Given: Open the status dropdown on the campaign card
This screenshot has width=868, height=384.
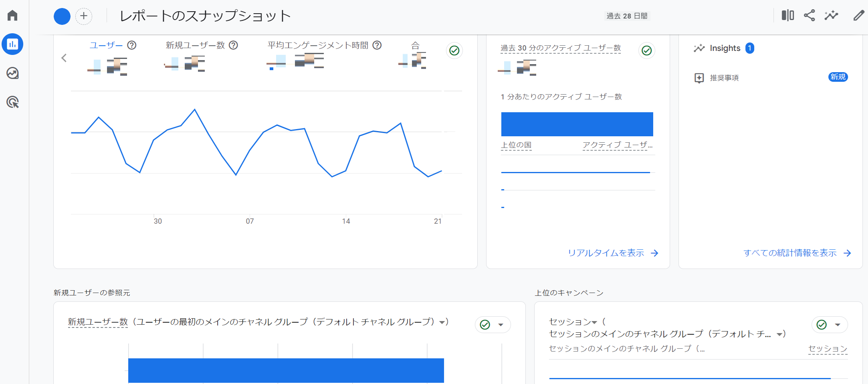Looking at the screenshot, I should click(838, 325).
